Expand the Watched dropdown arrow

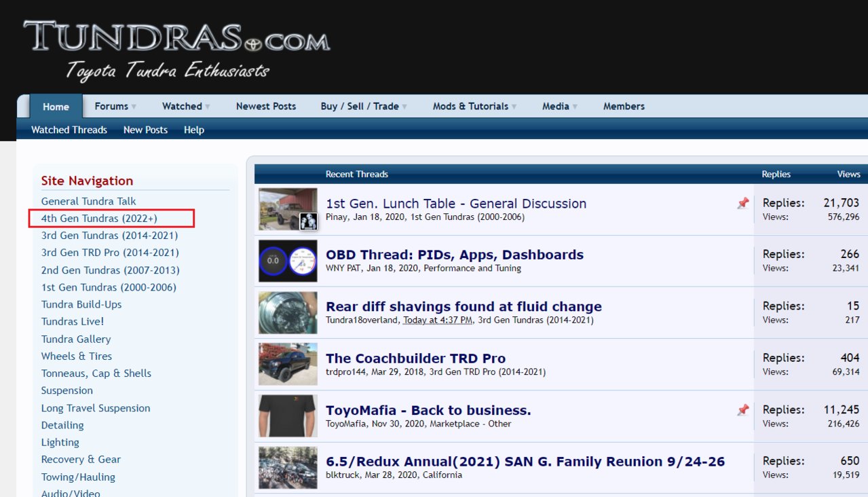[208, 107]
